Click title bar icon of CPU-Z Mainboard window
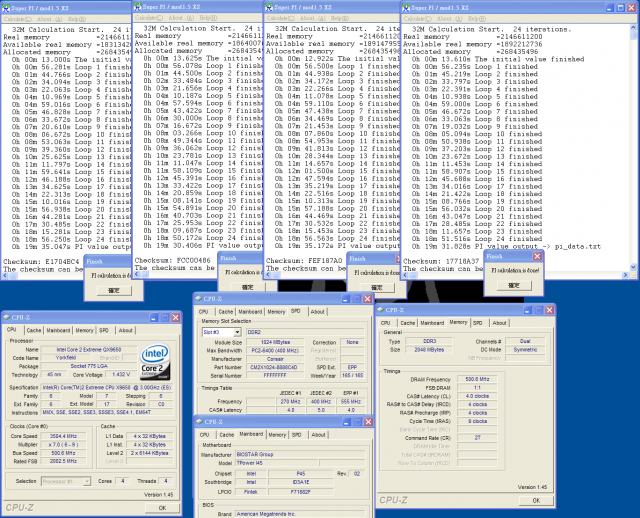This screenshot has height=518, width=640. coord(199,421)
